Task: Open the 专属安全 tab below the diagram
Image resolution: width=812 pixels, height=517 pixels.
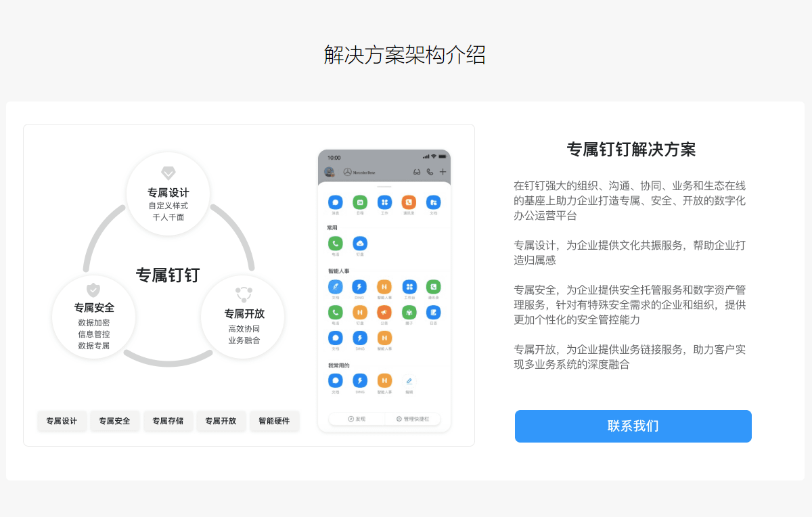Action: click(114, 421)
